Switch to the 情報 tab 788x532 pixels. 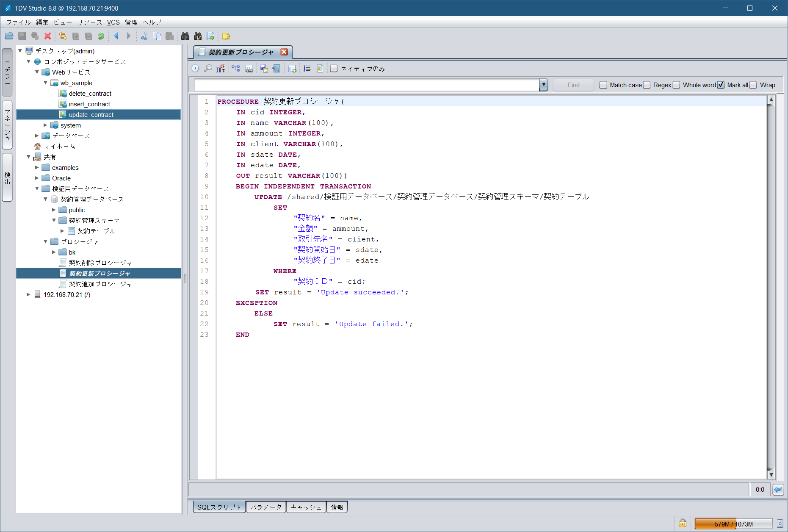tap(337, 507)
